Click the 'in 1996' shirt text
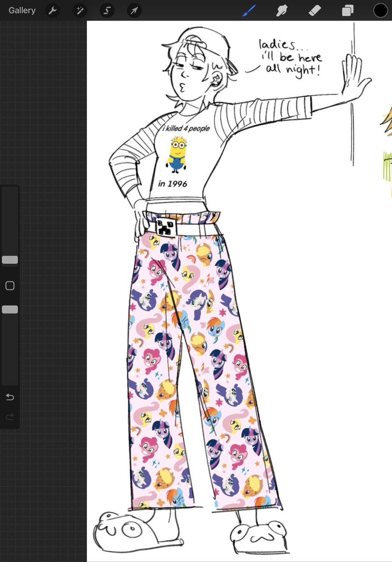The image size is (392, 562). (172, 184)
